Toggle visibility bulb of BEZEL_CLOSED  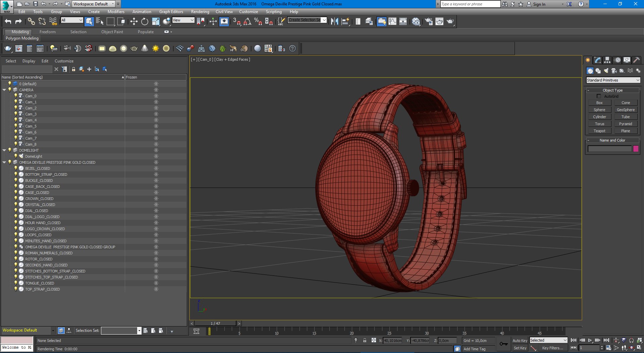tap(15, 168)
